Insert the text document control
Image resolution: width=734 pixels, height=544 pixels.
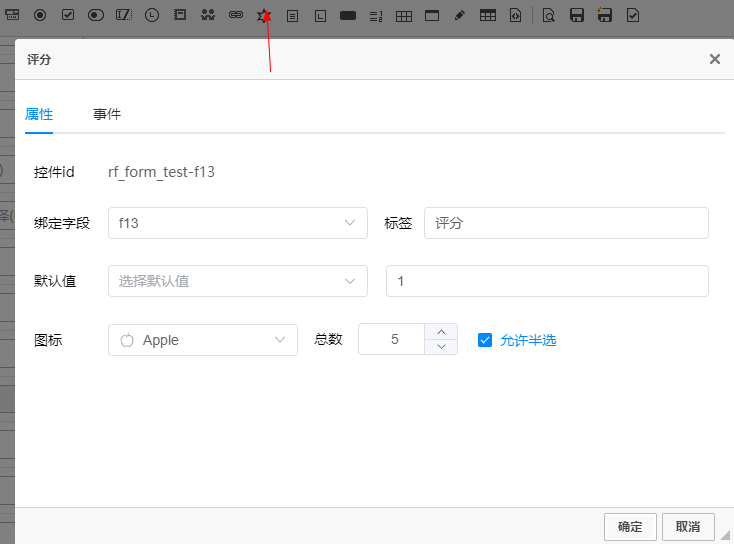click(x=293, y=16)
